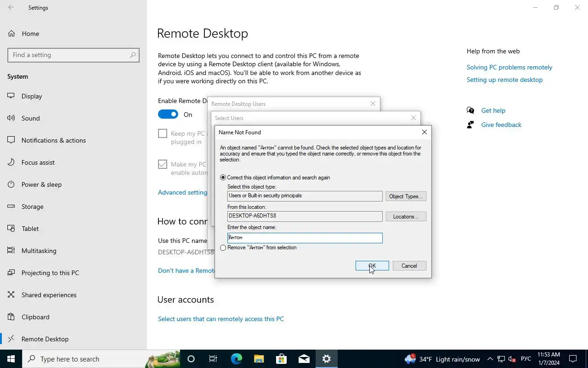Open Mail app from taskbar
Screen dimensions: 588x368
[304, 359]
